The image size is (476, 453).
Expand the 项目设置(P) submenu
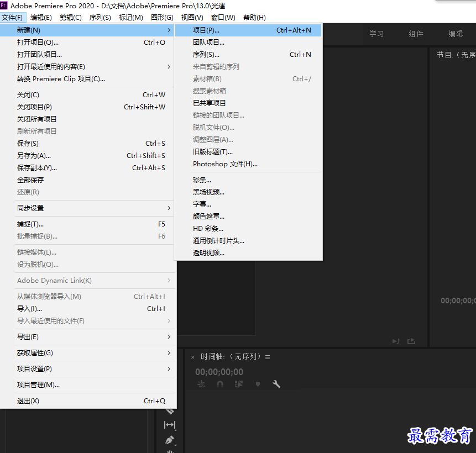(x=87, y=369)
